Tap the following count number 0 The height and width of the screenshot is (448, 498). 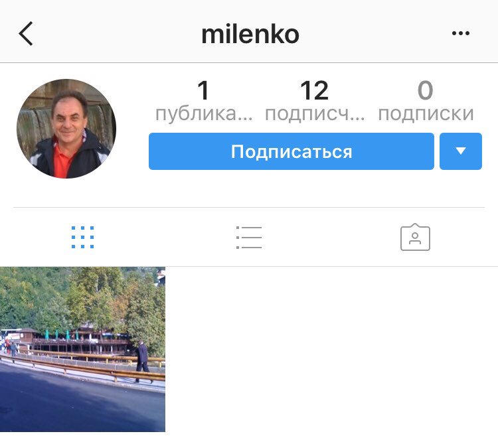425,90
